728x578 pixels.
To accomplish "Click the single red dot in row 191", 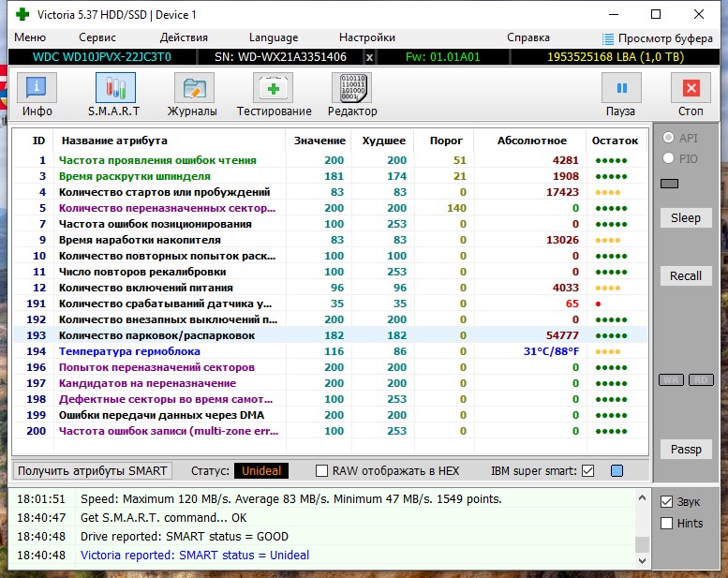I will 598,304.
